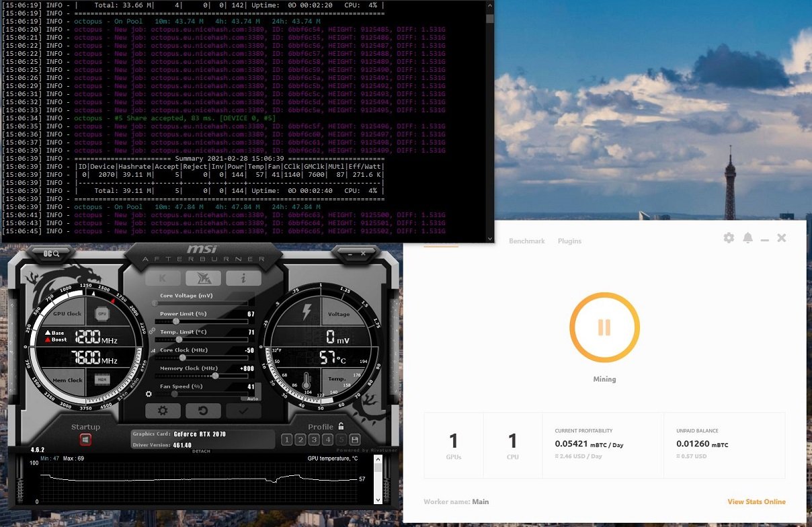The image size is (812, 527).
Task: Click the Power Limit value 67
Action: 251,314
